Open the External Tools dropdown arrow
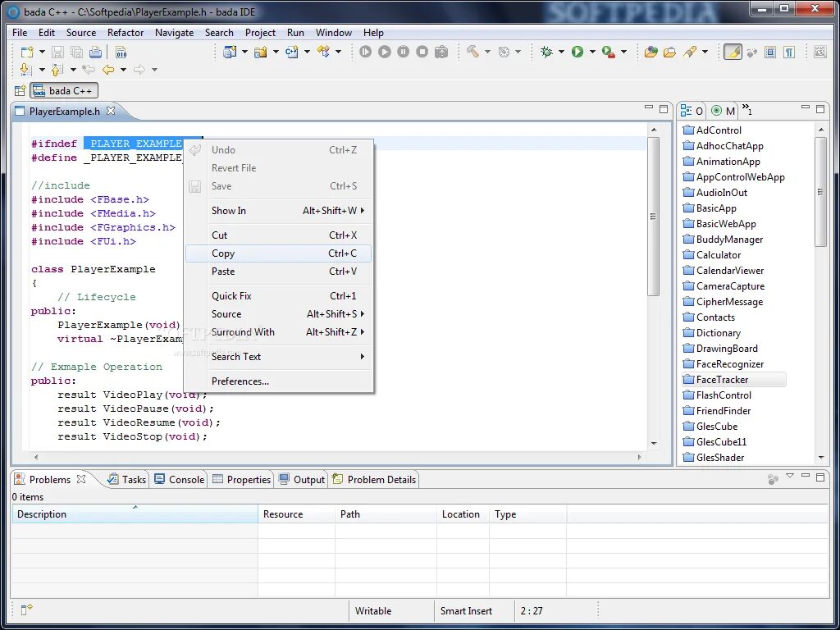The width and height of the screenshot is (840, 630). [623, 52]
